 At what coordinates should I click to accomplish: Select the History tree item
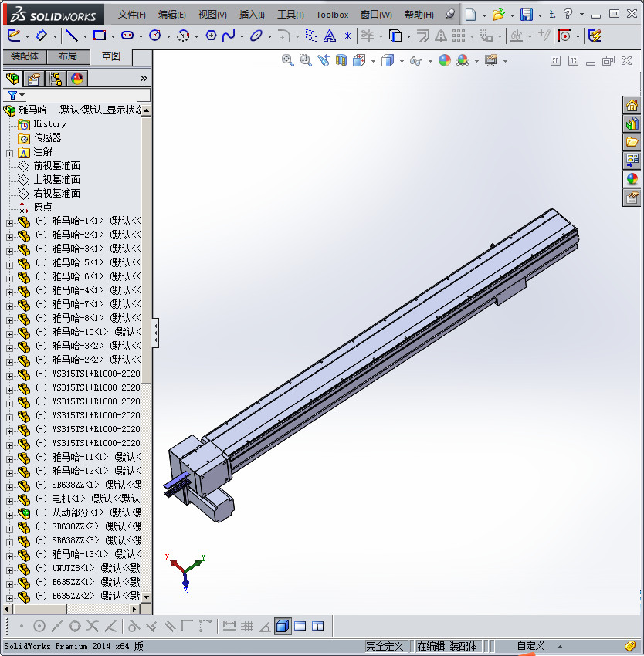pos(50,123)
